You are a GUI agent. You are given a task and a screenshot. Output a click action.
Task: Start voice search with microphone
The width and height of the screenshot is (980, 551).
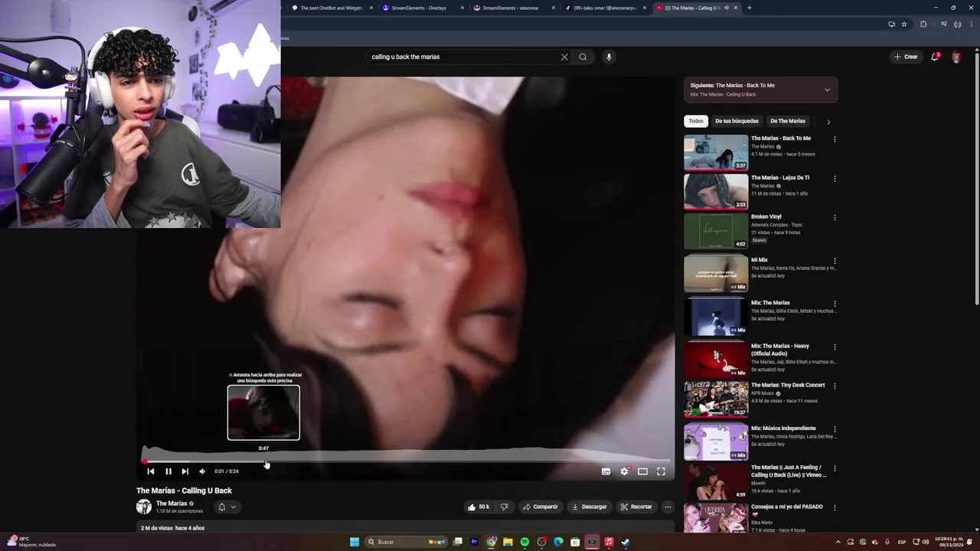[609, 57]
